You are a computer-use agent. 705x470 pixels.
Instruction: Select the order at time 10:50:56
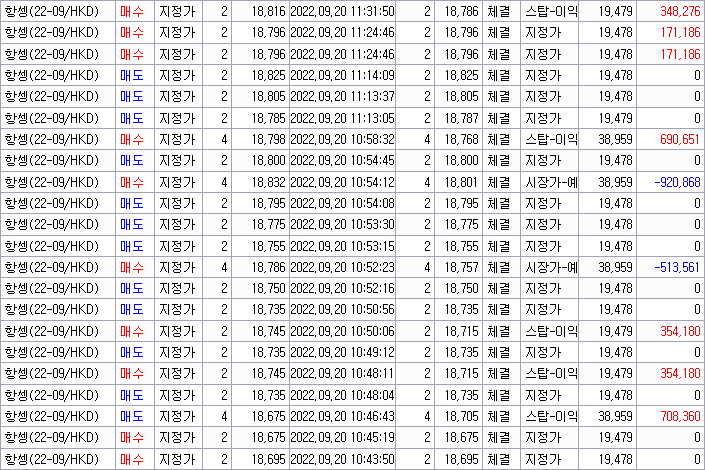coord(342,310)
